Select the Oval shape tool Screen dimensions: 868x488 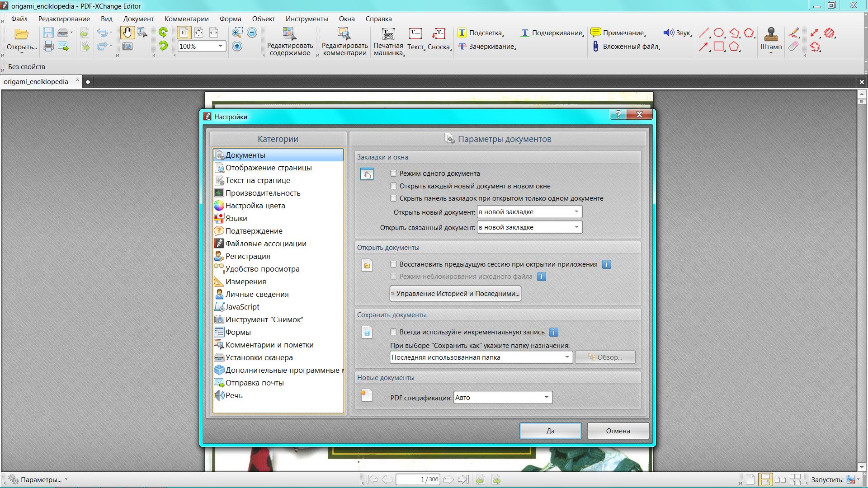click(719, 33)
